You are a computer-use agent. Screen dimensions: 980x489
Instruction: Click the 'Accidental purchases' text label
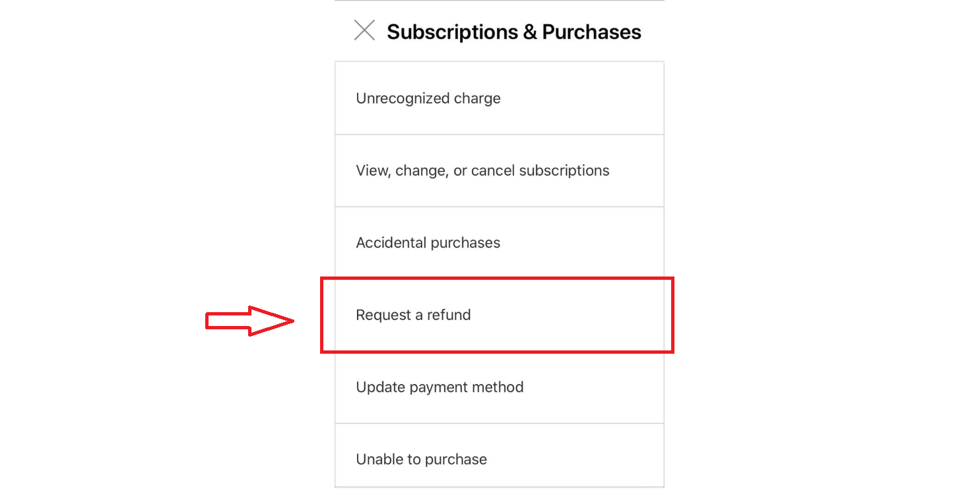(428, 243)
